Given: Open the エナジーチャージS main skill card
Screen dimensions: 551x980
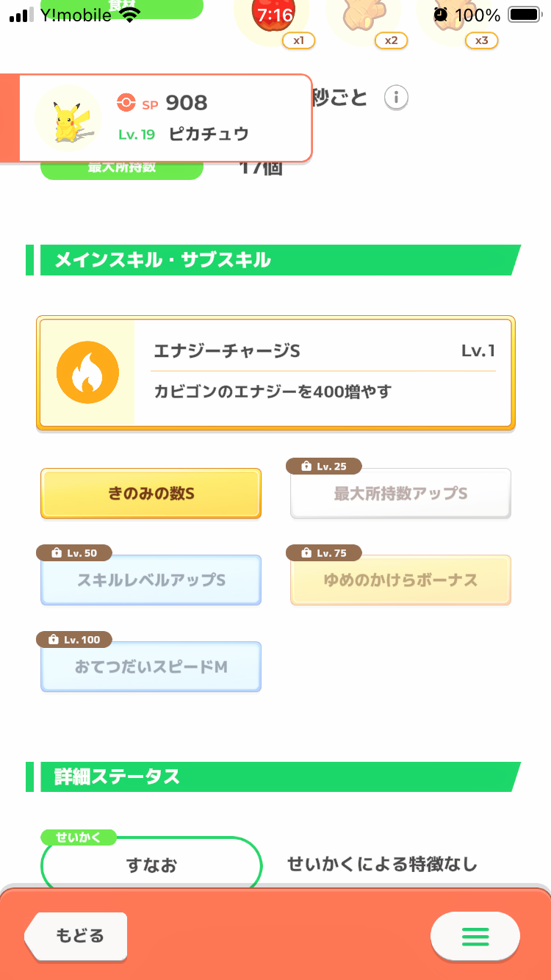Looking at the screenshot, I should (323, 373).
